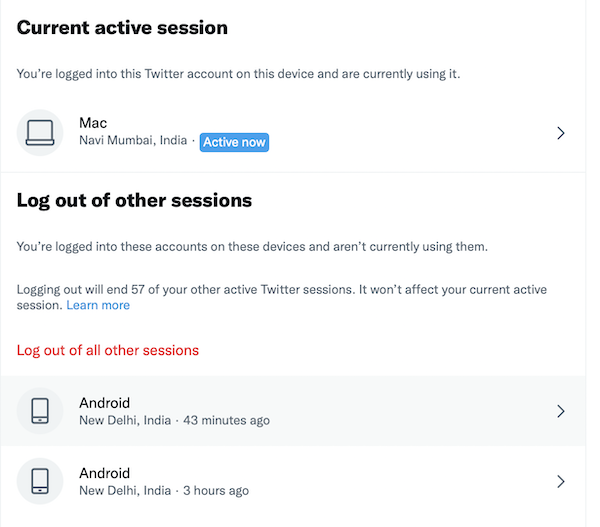Select the Navi Mumbai, India location text

point(133,141)
